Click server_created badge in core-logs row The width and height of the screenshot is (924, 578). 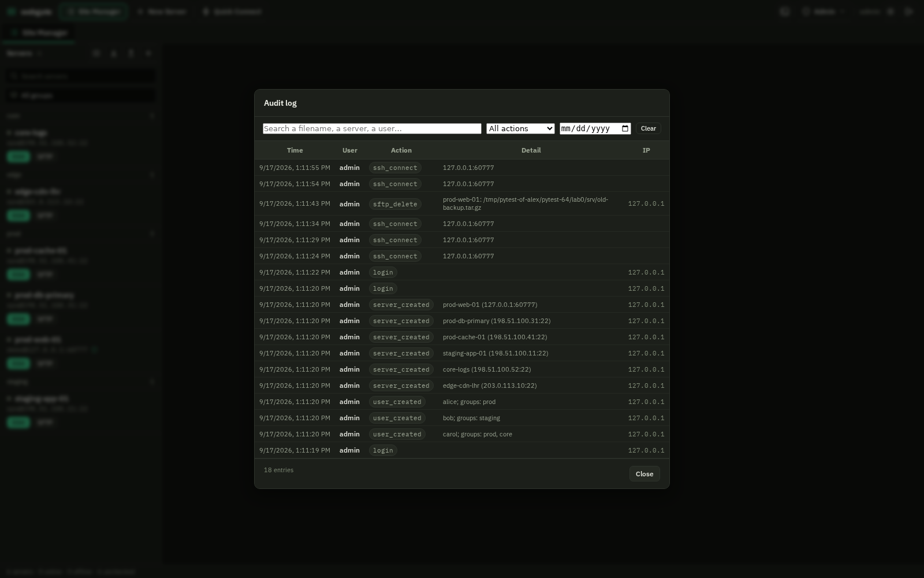tap(401, 369)
